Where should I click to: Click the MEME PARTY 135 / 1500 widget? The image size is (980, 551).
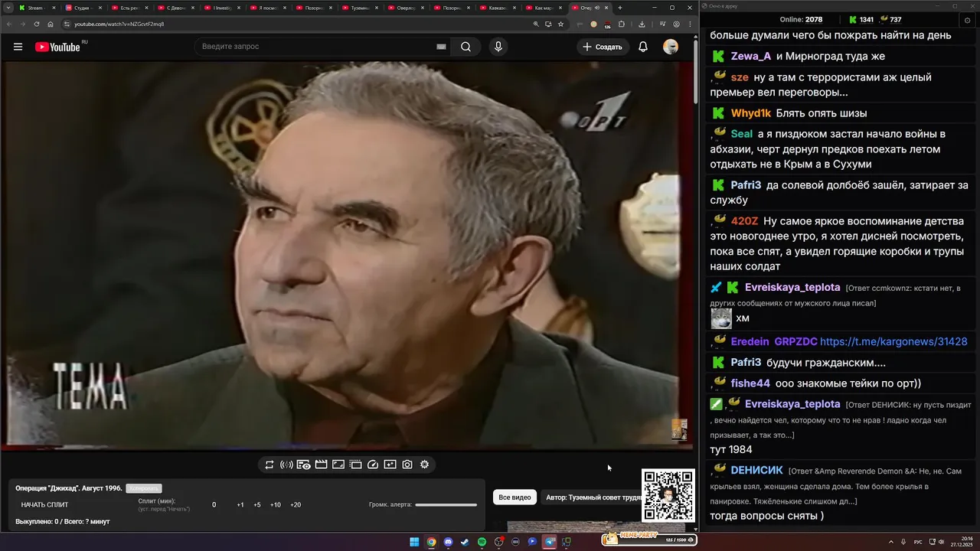click(648, 539)
